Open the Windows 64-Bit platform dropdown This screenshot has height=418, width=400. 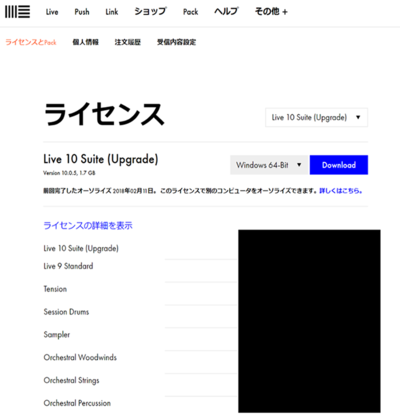point(269,165)
